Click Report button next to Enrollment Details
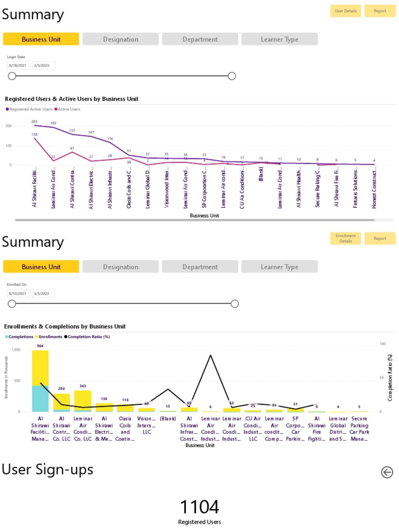The height and width of the screenshot is (532, 399). pos(380,238)
